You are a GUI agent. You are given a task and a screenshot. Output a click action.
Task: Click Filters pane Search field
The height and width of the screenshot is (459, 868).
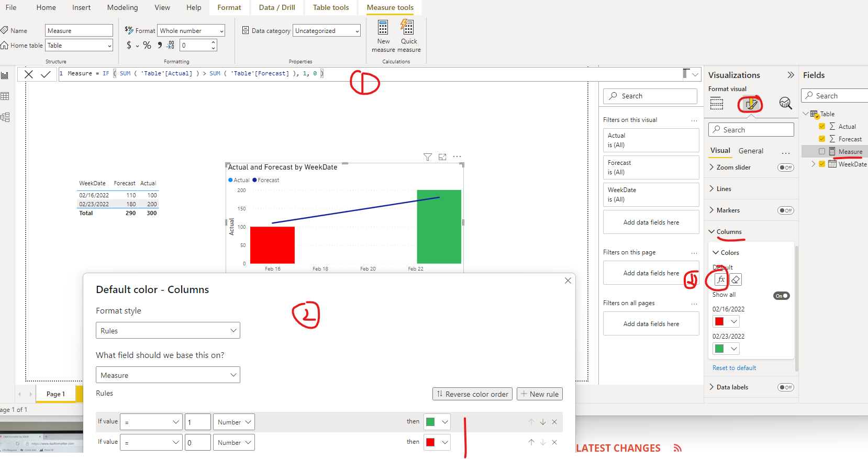(650, 96)
